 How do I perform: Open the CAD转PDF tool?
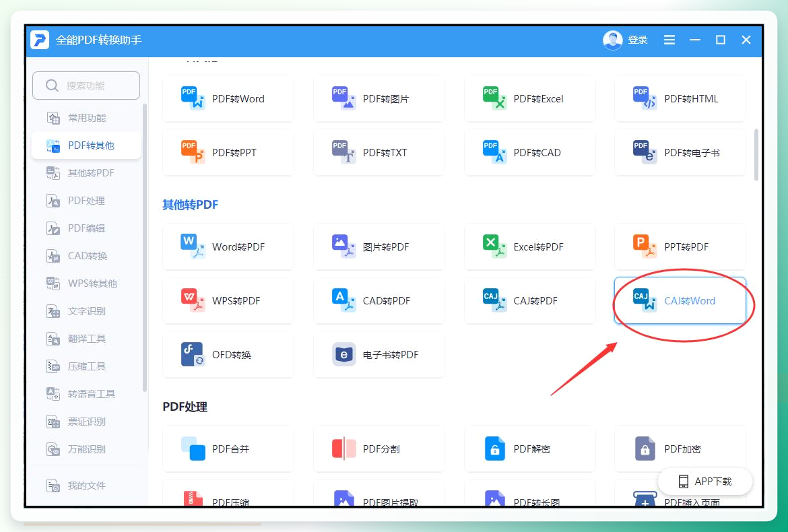379,301
